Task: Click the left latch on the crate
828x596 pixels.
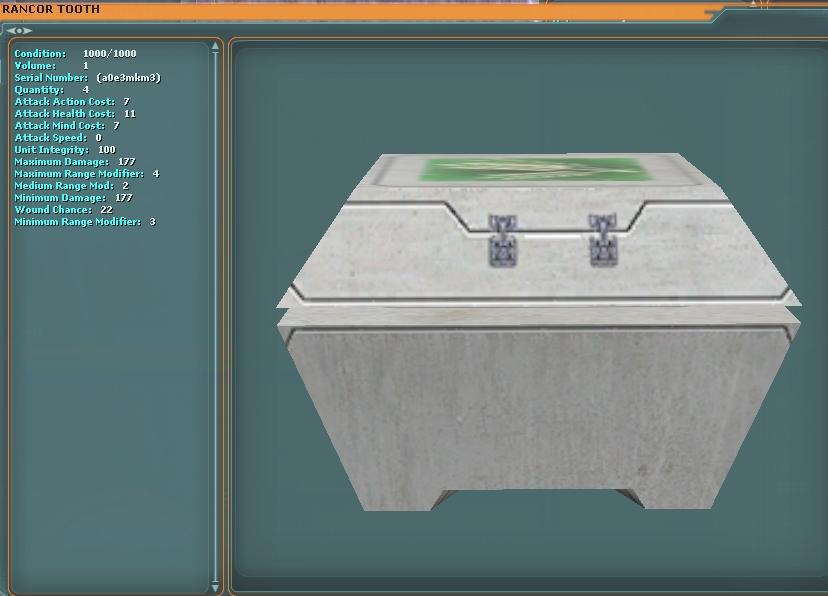Action: click(501, 241)
